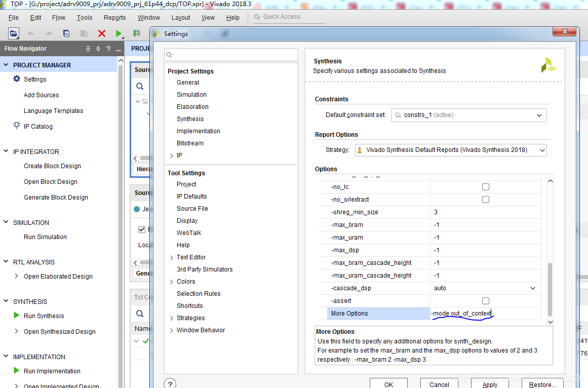588x388 pixels.
Task: Click Apply button in Settings
Action: point(490,383)
